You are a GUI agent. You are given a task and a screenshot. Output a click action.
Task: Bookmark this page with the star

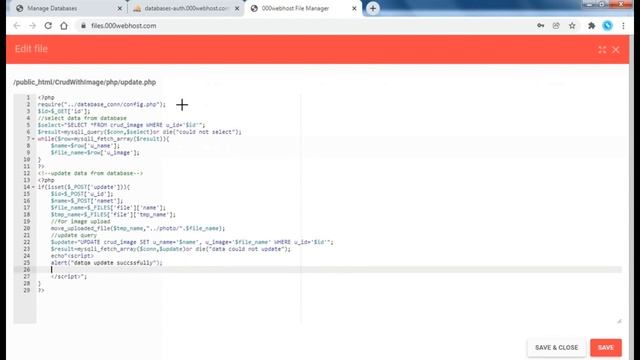click(572, 26)
